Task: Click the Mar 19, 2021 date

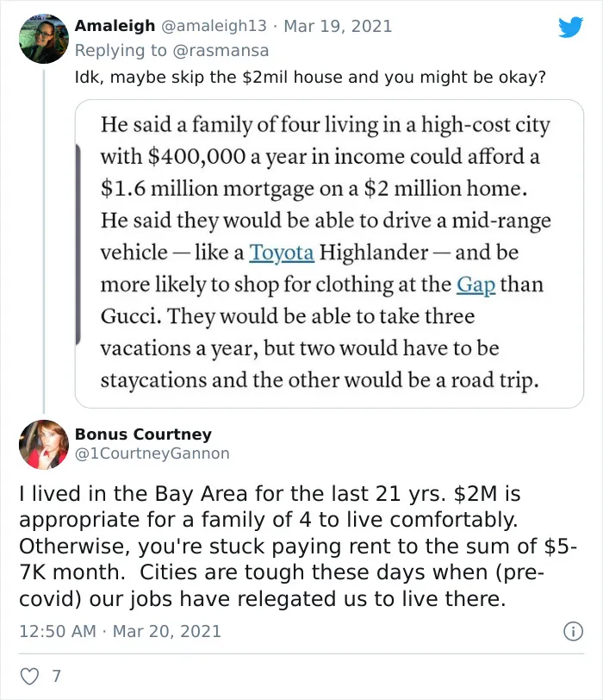Action: [338, 26]
